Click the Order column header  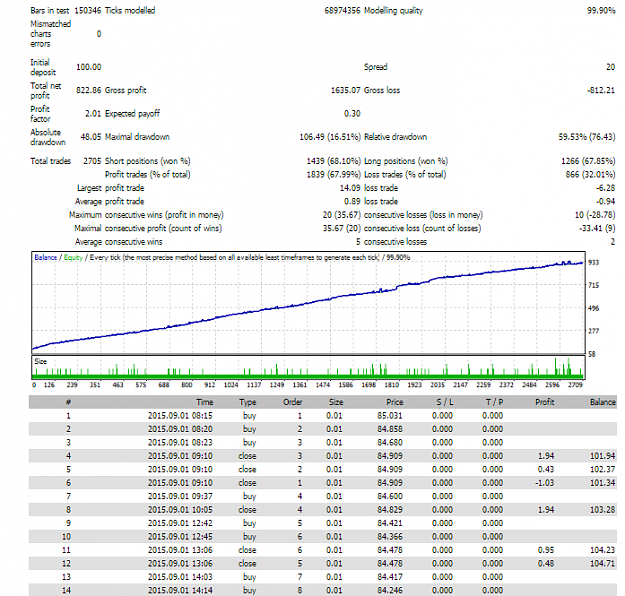[x=293, y=402]
